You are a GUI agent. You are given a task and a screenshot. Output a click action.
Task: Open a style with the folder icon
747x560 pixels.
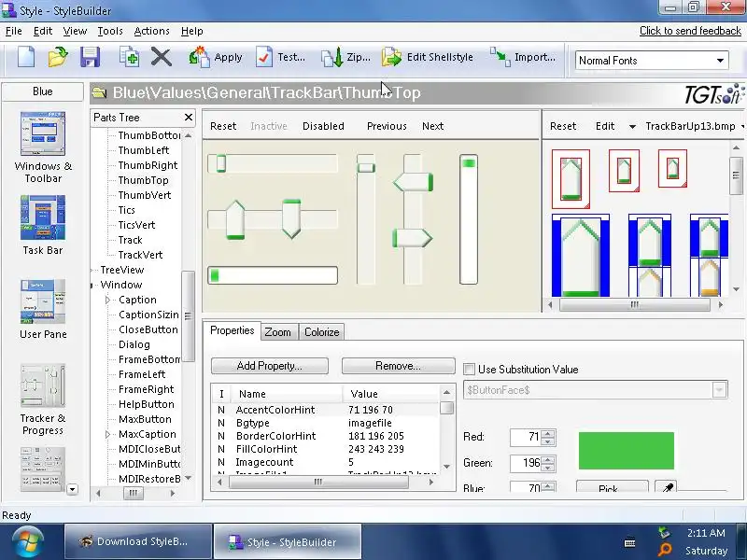point(58,57)
